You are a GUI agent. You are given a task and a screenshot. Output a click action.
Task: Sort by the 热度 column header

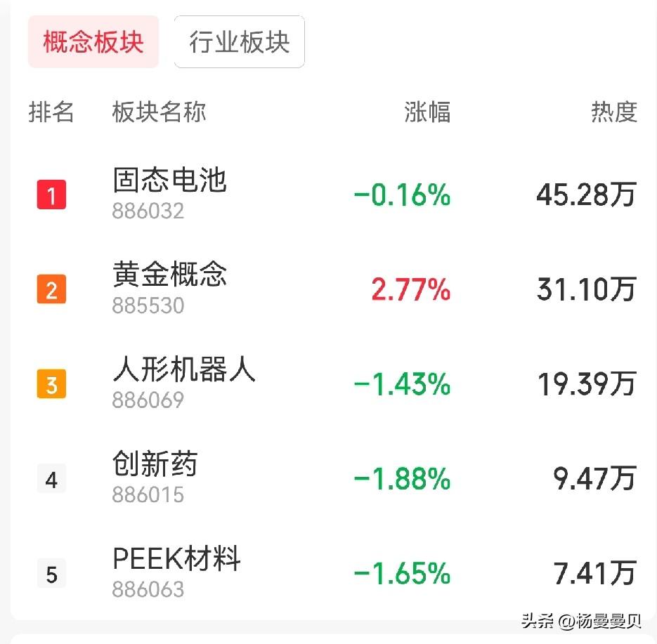[614, 112]
